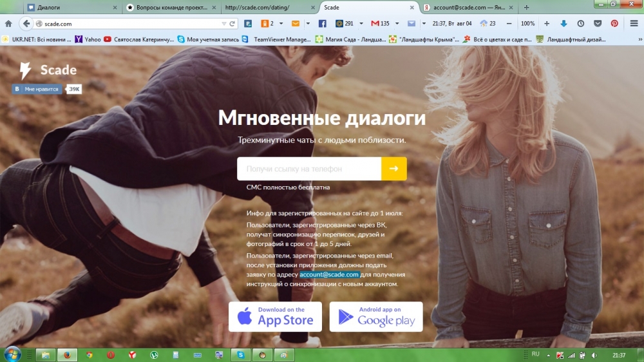Screen dimensions: 644x362
Task: Select the active Scade tab
Action: tap(369, 7)
